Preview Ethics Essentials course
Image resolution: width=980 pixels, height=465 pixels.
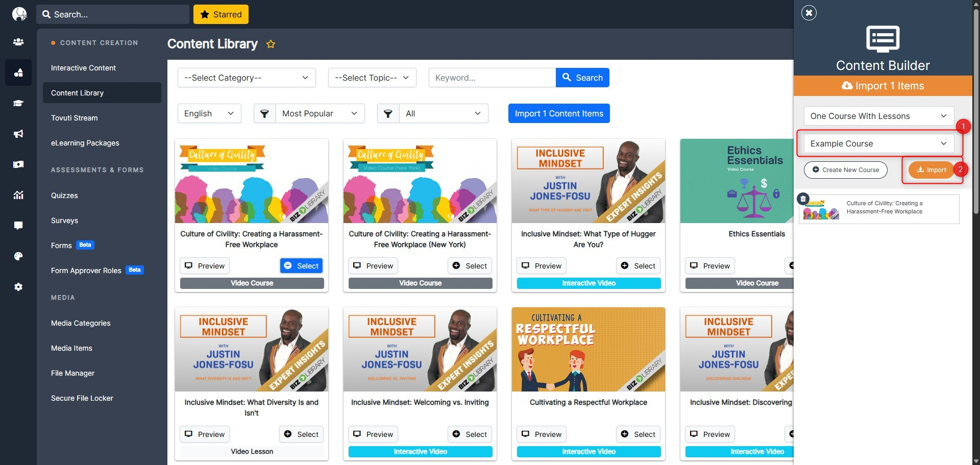(x=710, y=266)
